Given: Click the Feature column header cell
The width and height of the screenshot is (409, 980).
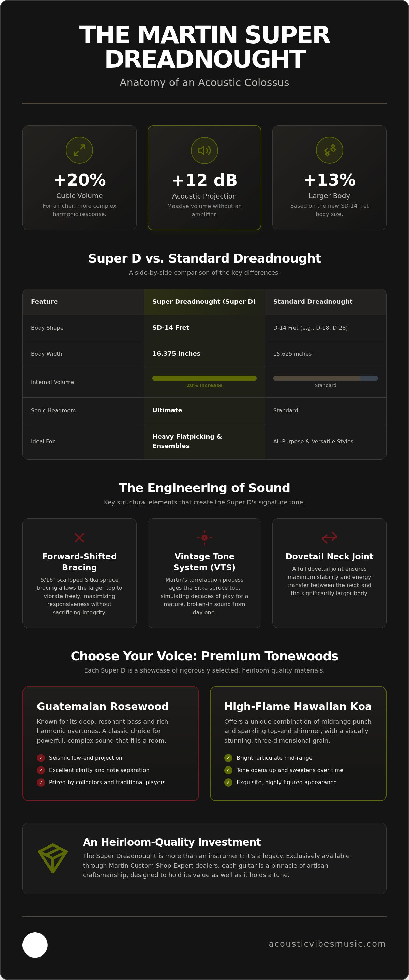Looking at the screenshot, I should click(x=84, y=302).
